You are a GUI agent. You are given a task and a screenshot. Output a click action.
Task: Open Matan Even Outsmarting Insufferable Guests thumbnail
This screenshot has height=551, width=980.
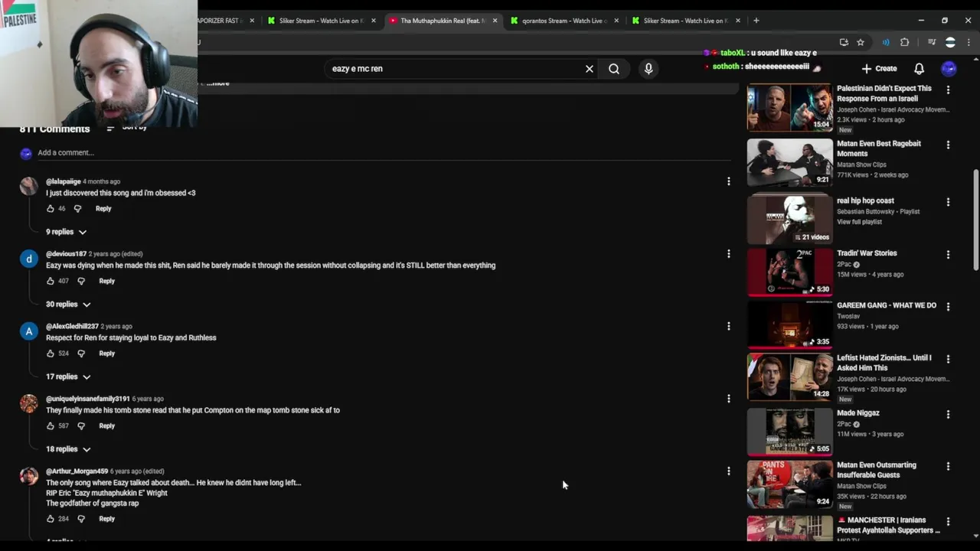[x=790, y=484]
